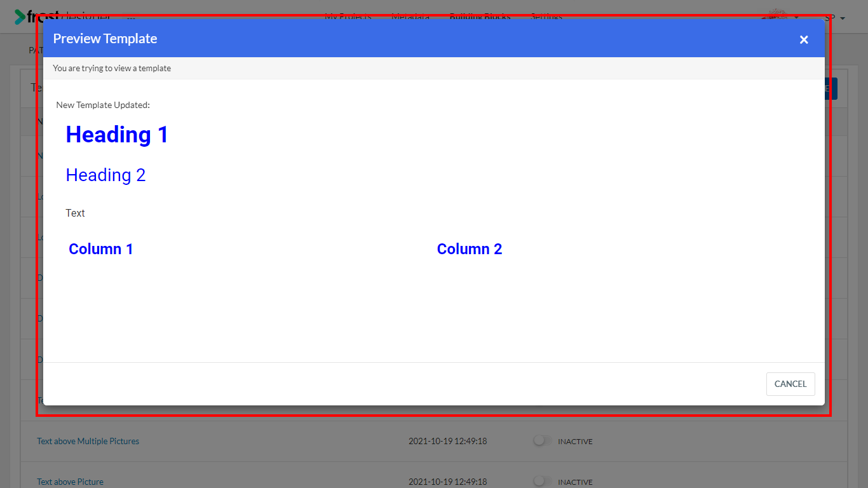The height and width of the screenshot is (488, 868).
Task: Click "You are trying to view a template" message
Action: coord(112,68)
